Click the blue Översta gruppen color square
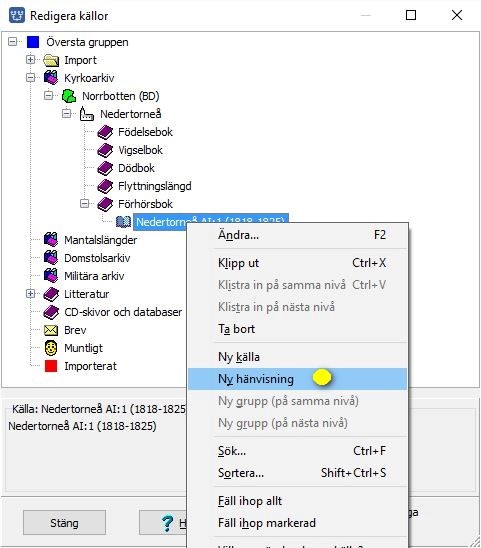Image resolution: width=481 pixels, height=548 pixels. pos(33,42)
